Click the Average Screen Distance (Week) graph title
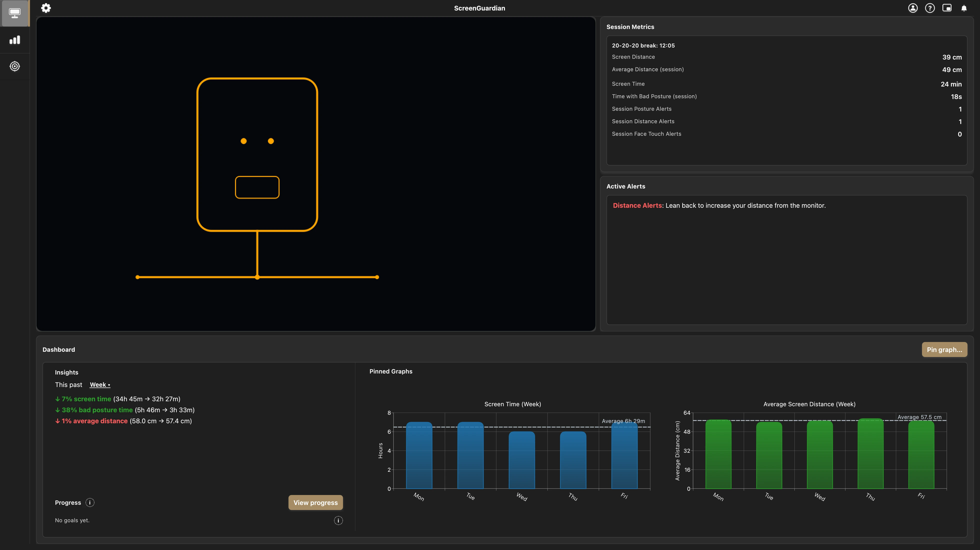980x550 pixels. pos(809,404)
